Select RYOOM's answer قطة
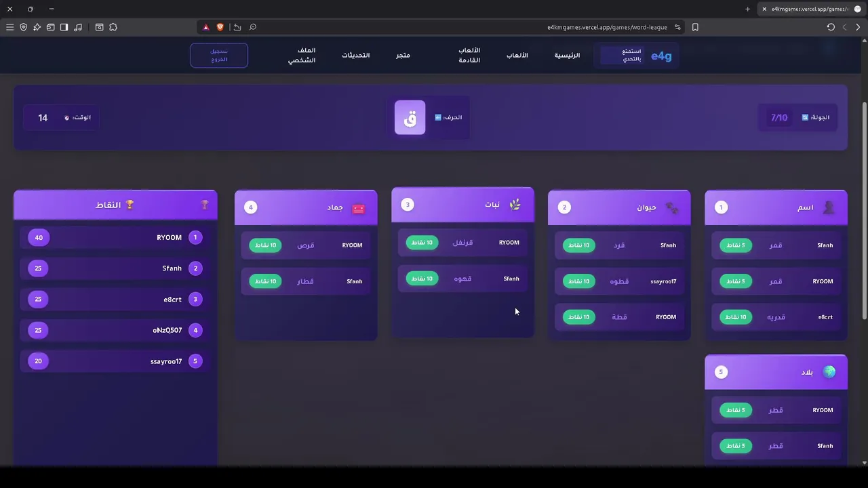The image size is (868, 488). coord(619,317)
